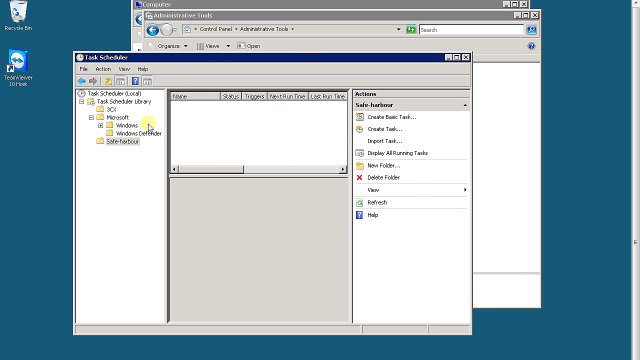Open address bar history dropdown in Administrative Tools

click(399, 29)
